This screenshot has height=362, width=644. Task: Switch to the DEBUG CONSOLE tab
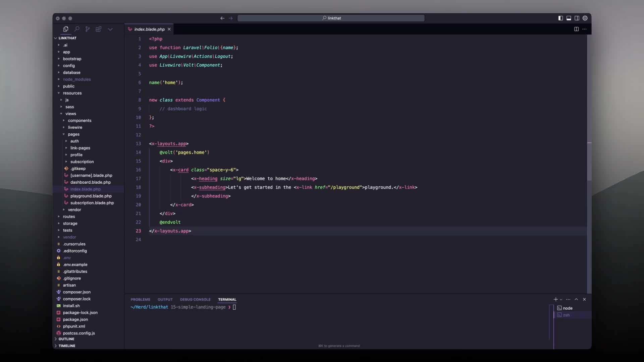click(x=195, y=299)
